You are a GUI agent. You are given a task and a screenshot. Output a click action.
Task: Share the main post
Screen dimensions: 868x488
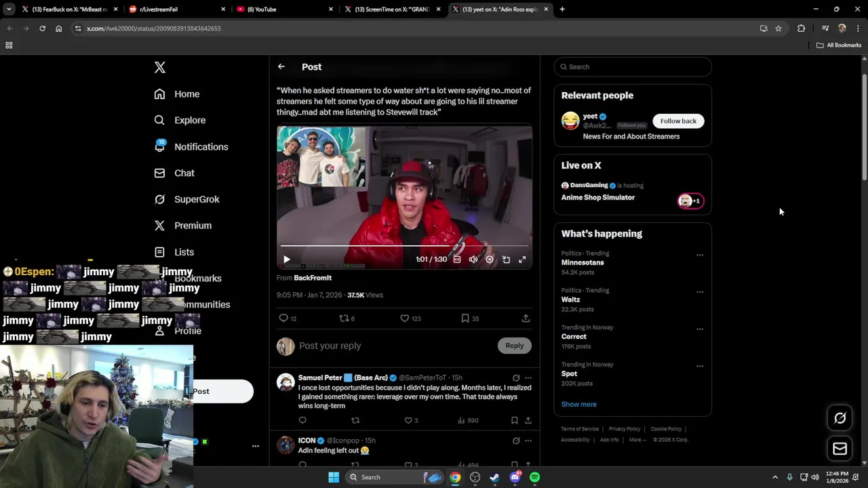coord(526,318)
